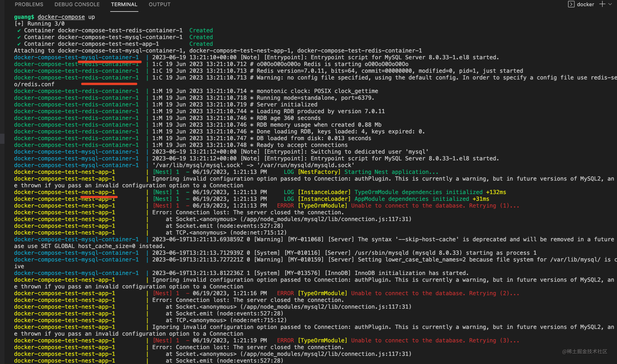
Task: Select the TERMINAL tab
Action: pyautogui.click(x=124, y=4)
